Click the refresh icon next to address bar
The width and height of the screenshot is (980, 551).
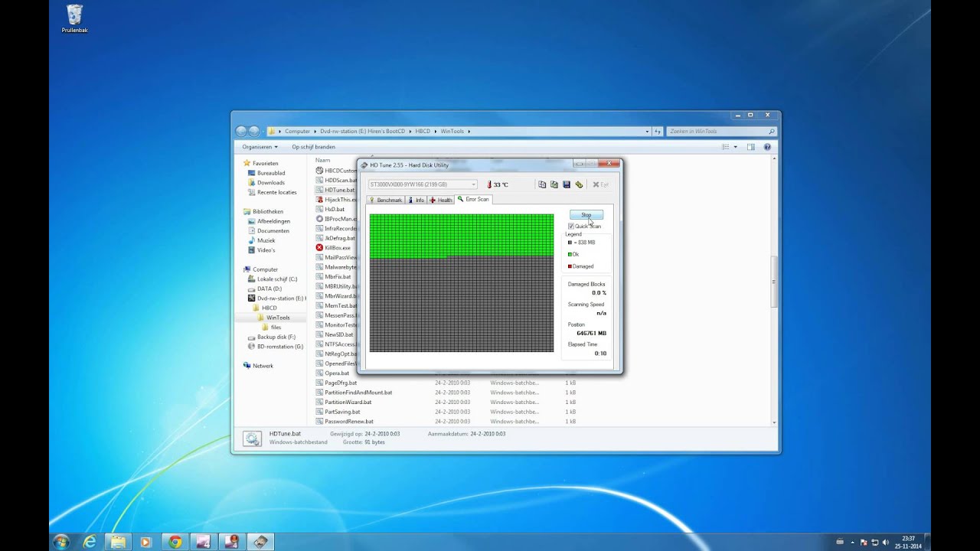[x=657, y=131]
